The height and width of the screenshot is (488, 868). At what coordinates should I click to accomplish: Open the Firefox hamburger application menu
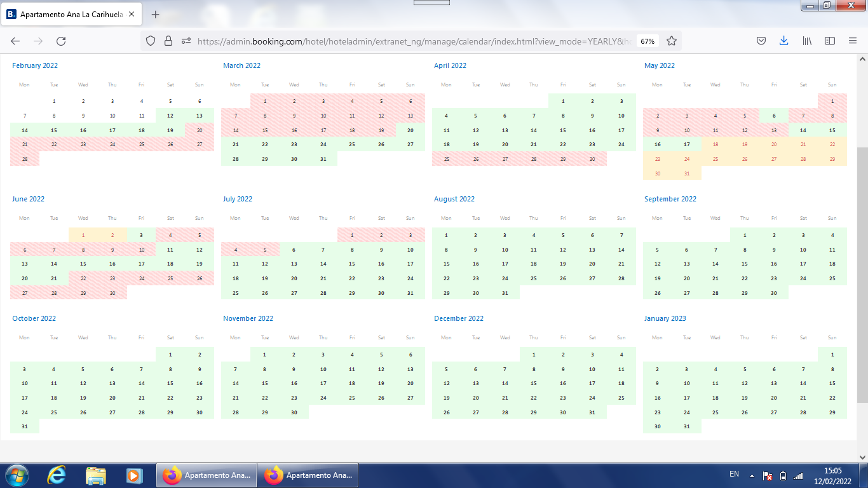coord(853,41)
